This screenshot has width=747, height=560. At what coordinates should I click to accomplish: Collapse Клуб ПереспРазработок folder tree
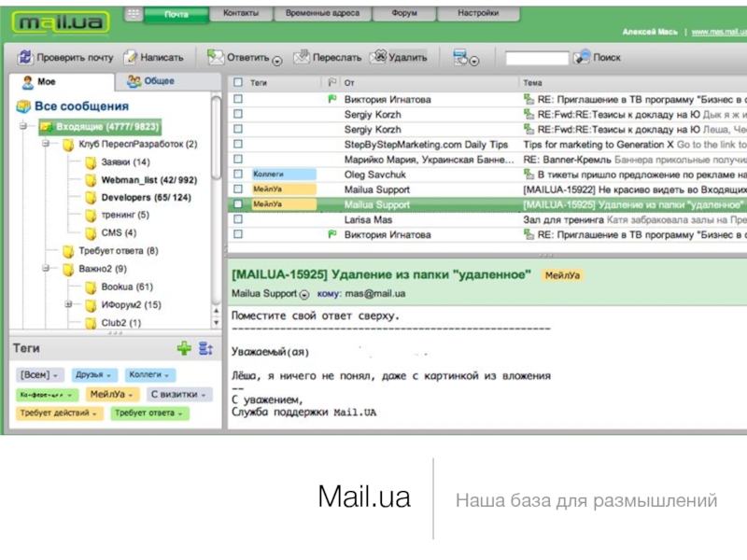tap(46, 144)
